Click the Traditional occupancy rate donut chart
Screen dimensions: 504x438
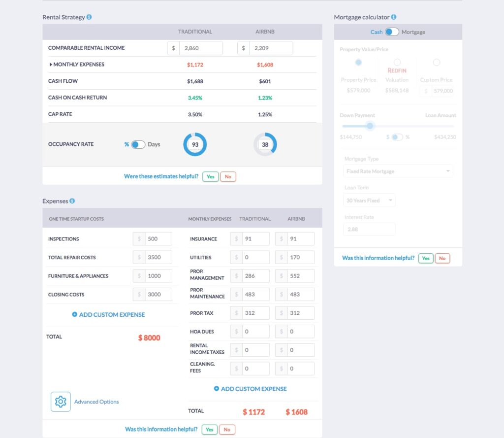pyautogui.click(x=195, y=144)
